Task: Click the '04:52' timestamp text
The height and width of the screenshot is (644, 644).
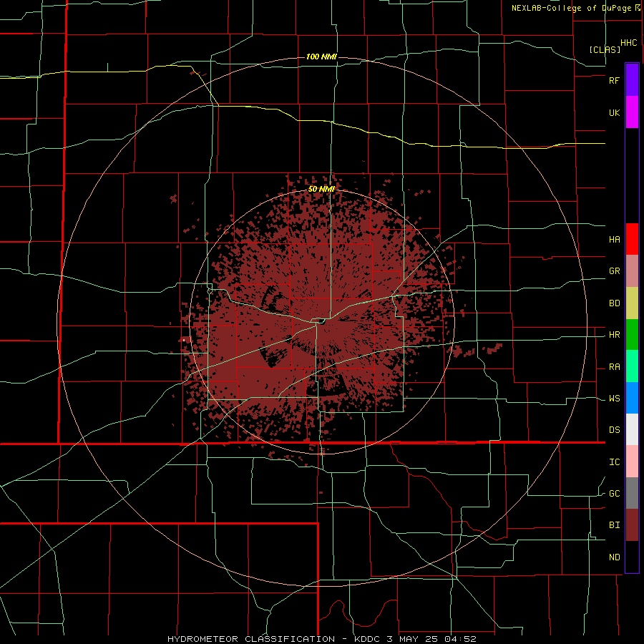Action: click(459, 639)
